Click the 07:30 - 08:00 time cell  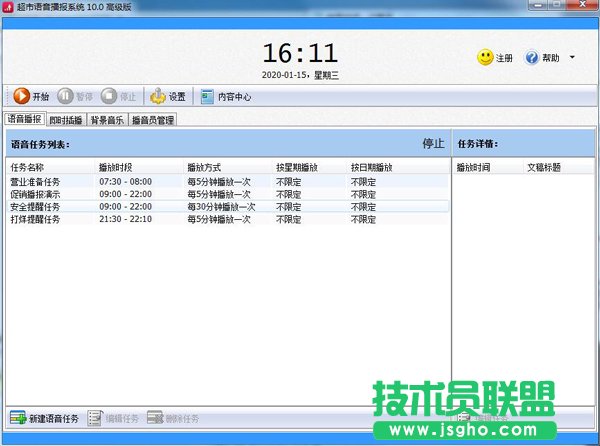coord(126,182)
